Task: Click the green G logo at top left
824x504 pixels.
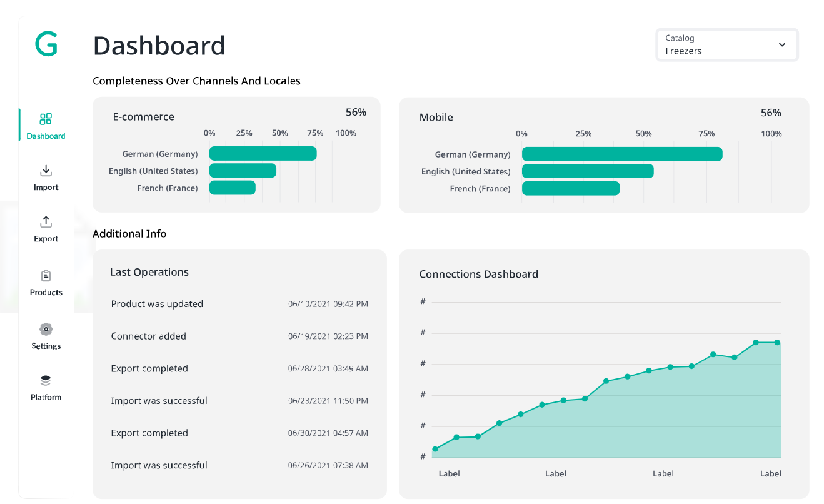Action: 46,44
